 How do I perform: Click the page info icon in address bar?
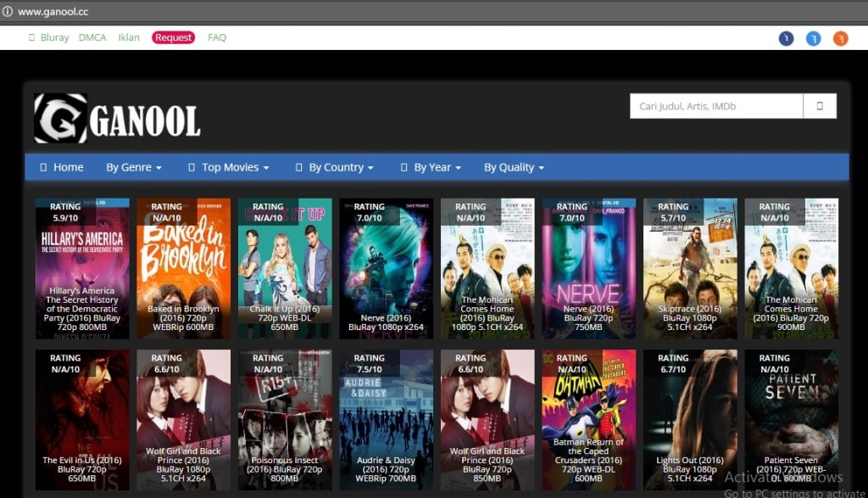[8, 11]
